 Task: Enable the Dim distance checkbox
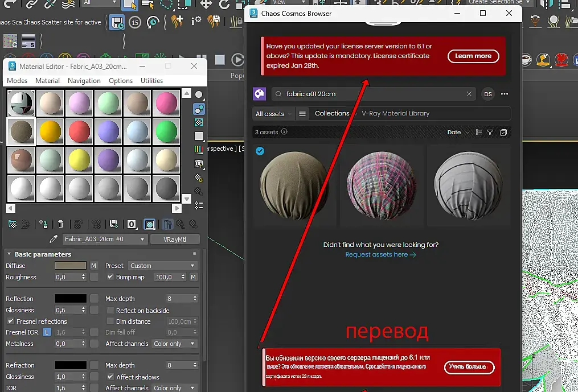pyautogui.click(x=110, y=321)
